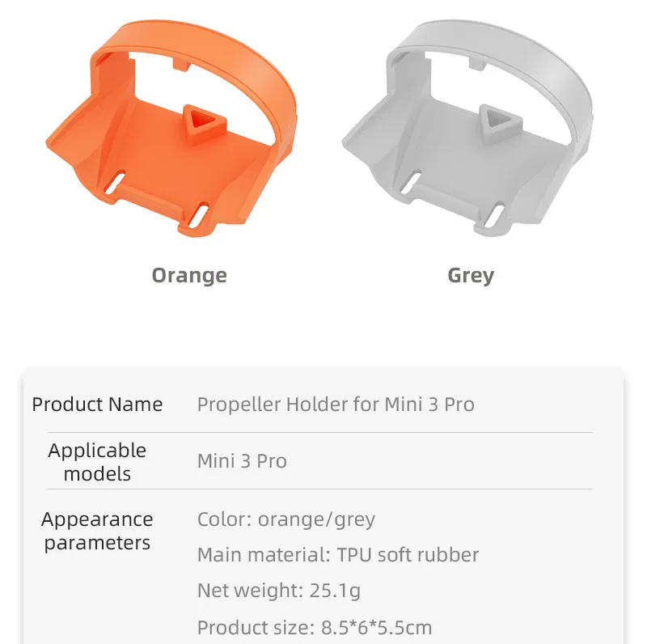Select the "Grey" color label
Image resolution: width=647 pixels, height=644 pixels.
[x=471, y=276]
